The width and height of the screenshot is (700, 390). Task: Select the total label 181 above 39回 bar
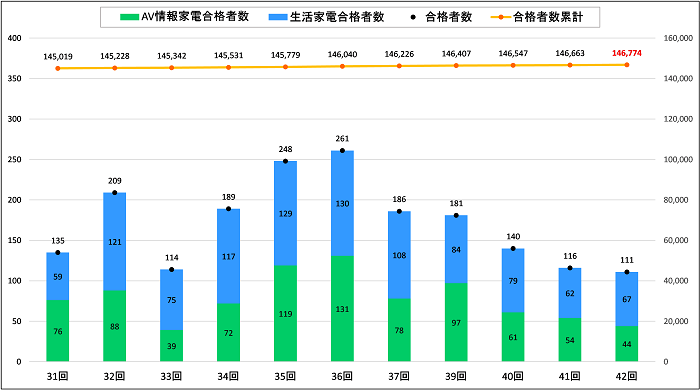[x=456, y=203]
